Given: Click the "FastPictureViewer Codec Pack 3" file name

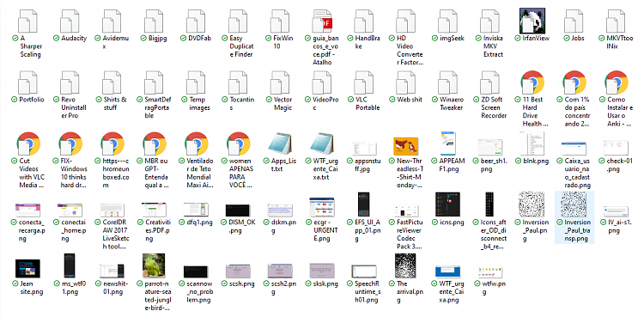Looking at the screenshot, I should 410,235.
